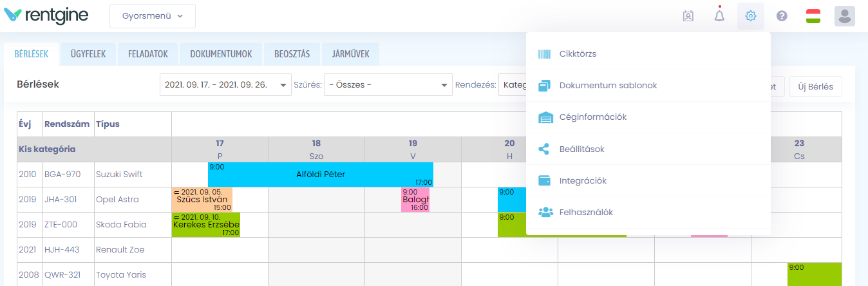Screen dimensions: 868x286
Task: Open the Szűcs István rental block
Action: [202, 200]
